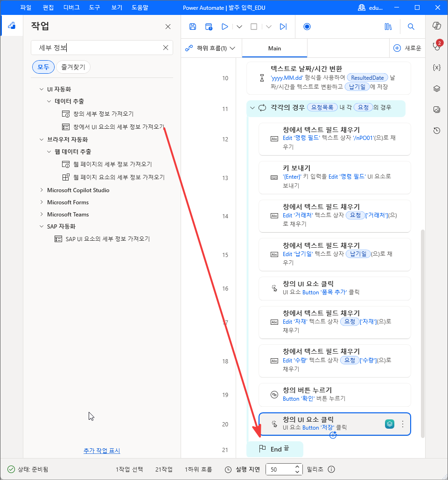
Task: Click the actions pane icon in left rail
Action: (12, 26)
